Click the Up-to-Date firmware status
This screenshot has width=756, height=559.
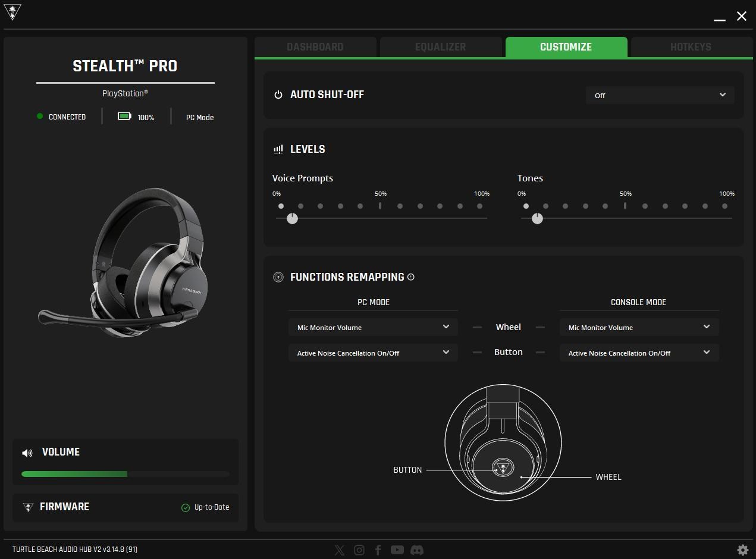206,507
